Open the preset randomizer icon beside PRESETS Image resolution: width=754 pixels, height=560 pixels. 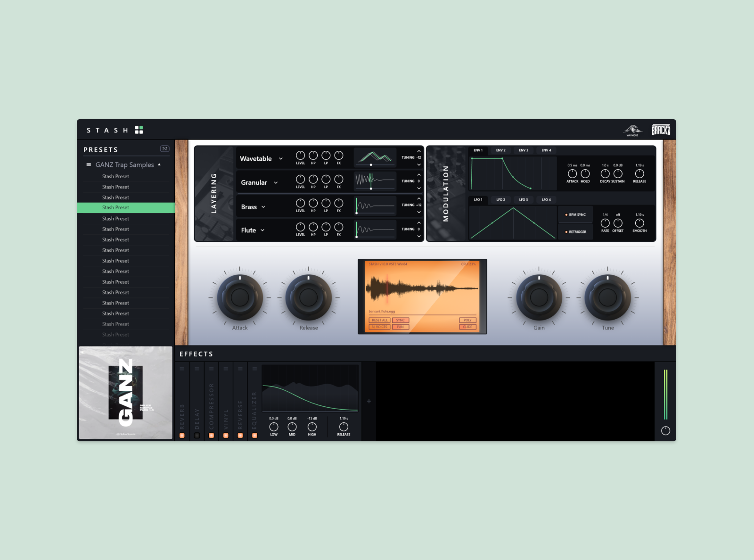tap(165, 148)
